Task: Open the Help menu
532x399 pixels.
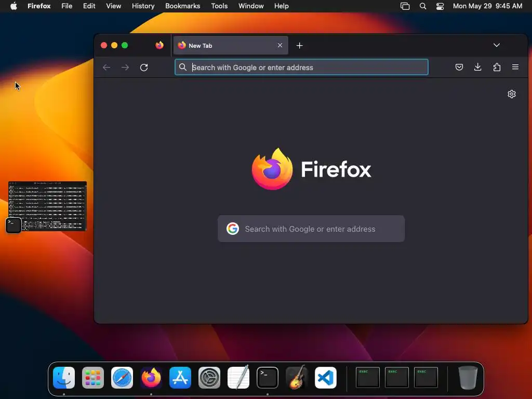Action: click(x=281, y=6)
